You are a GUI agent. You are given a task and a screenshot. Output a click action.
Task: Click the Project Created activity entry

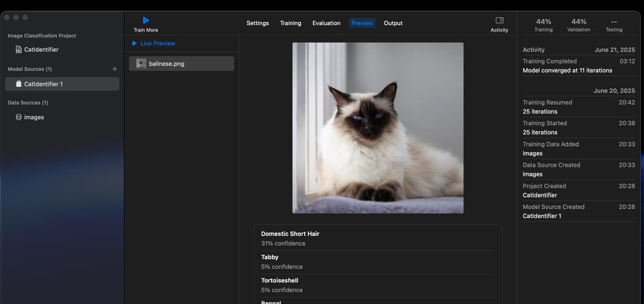coord(579,190)
